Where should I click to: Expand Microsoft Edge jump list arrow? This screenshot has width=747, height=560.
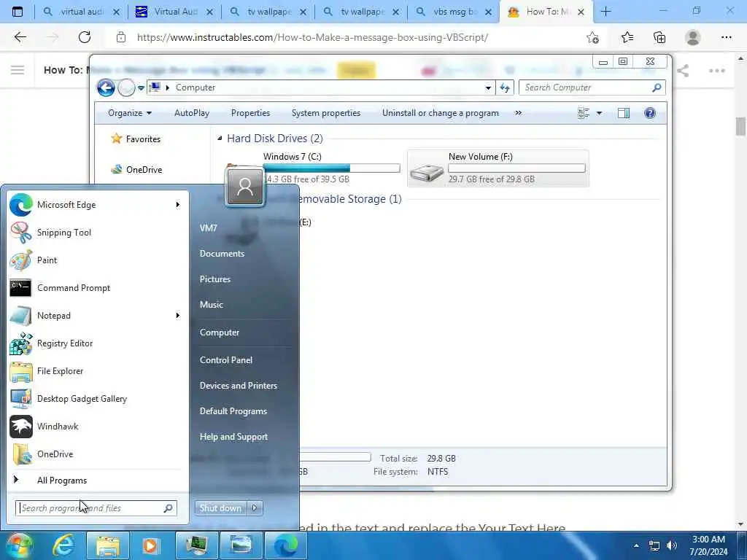178,205
